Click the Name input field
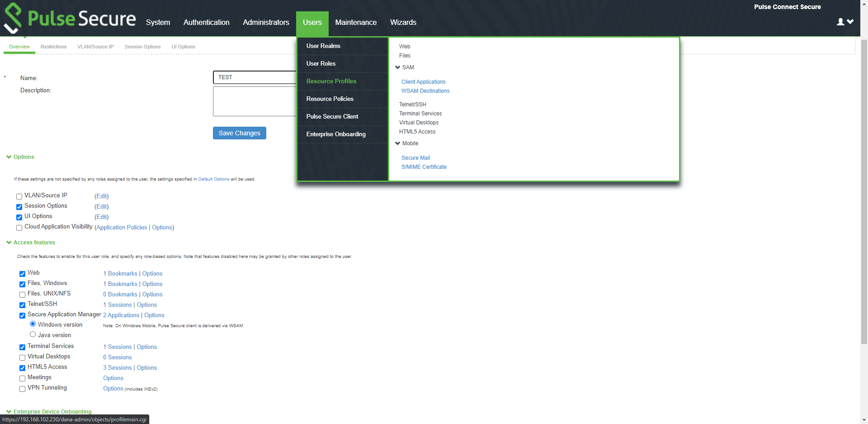Image resolution: width=868 pixels, height=424 pixels. (255, 77)
